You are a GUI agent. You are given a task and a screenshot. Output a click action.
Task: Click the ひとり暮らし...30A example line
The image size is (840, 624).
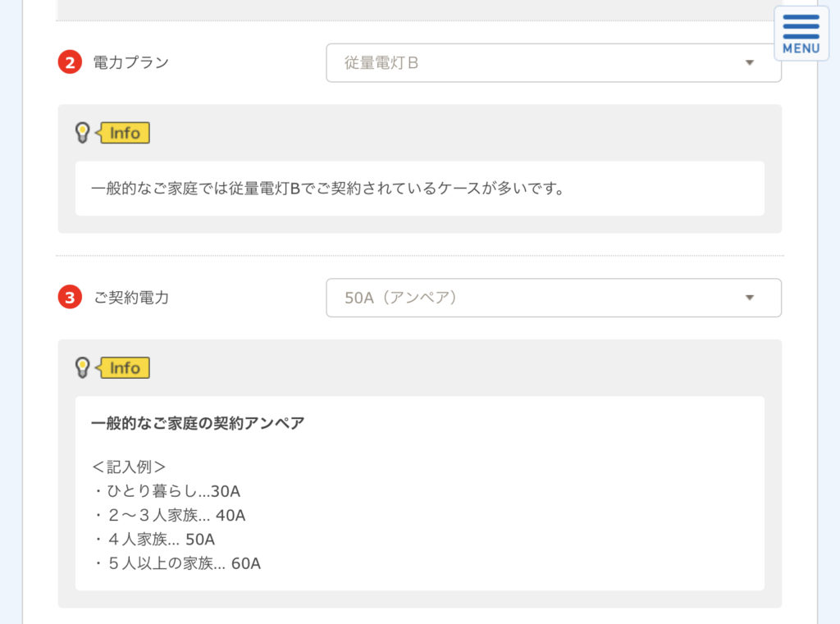pyautogui.click(x=167, y=491)
